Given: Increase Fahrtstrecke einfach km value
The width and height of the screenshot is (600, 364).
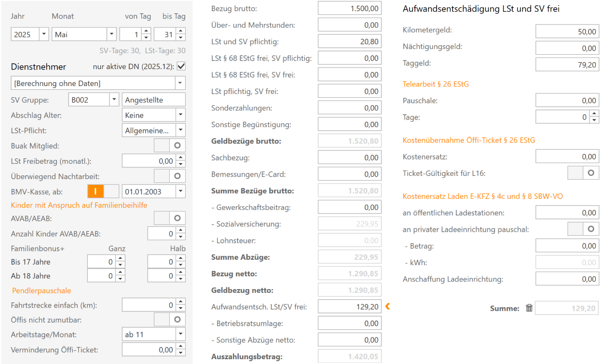Looking at the screenshot, I should [x=180, y=302].
